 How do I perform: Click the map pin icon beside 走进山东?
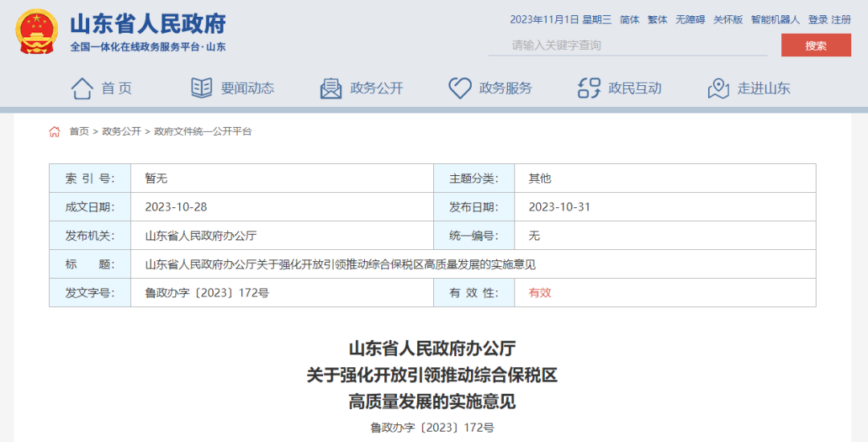(x=719, y=88)
